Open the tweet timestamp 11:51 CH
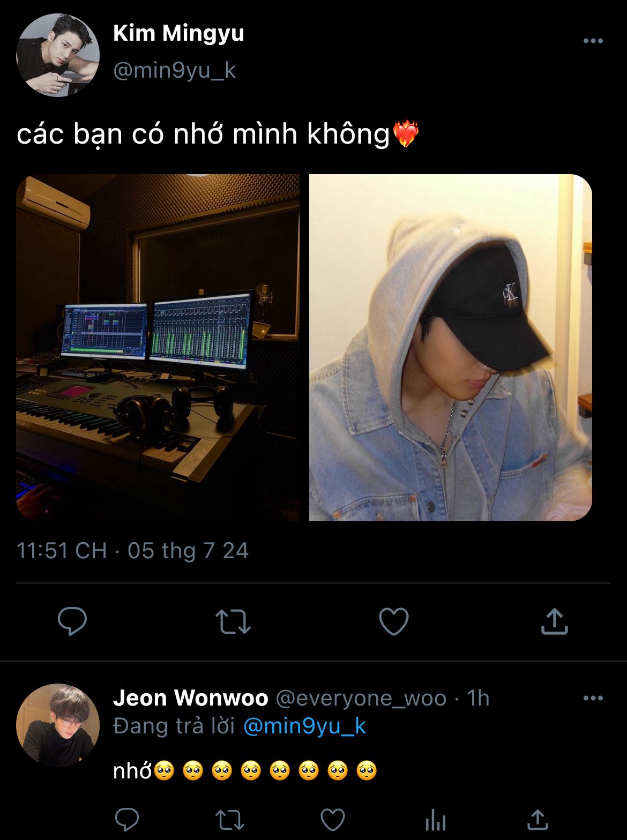 (62, 551)
